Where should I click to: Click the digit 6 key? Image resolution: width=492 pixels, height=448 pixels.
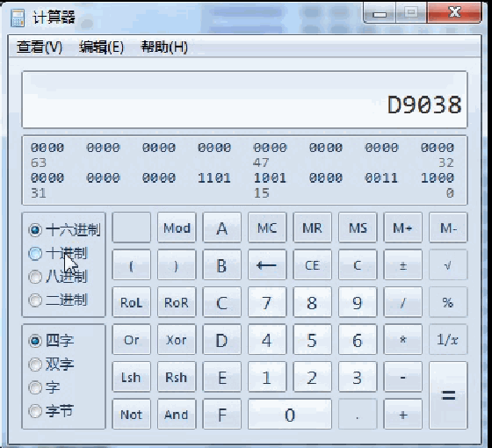pyautogui.click(x=358, y=339)
